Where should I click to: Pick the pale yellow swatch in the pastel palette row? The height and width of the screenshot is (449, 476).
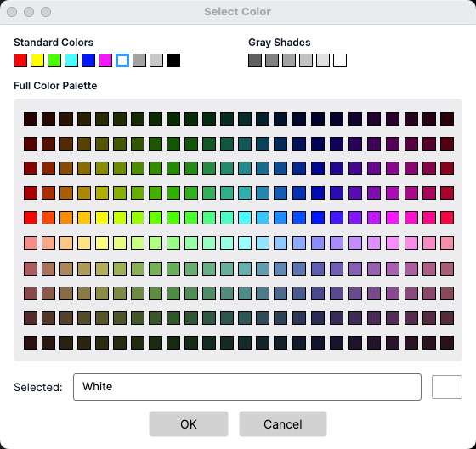coord(102,243)
